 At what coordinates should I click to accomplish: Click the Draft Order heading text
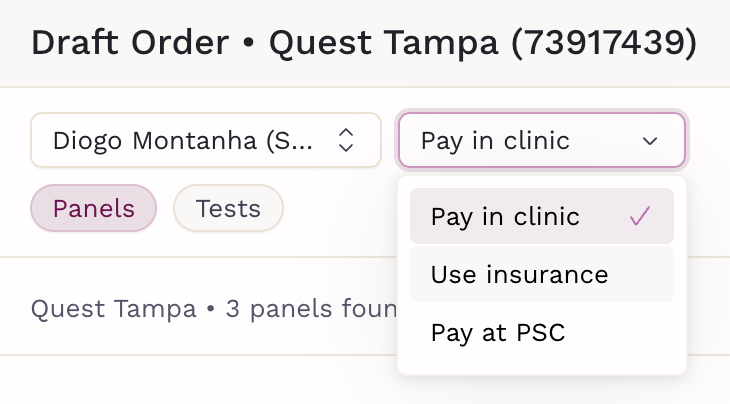coord(130,43)
